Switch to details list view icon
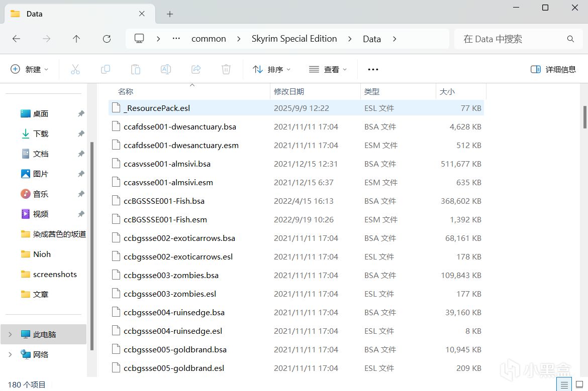The width and height of the screenshot is (588, 391). (564, 384)
